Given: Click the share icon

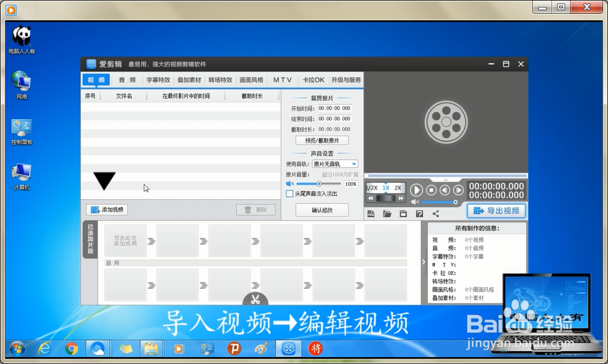Looking at the screenshot, I should 435,214.
